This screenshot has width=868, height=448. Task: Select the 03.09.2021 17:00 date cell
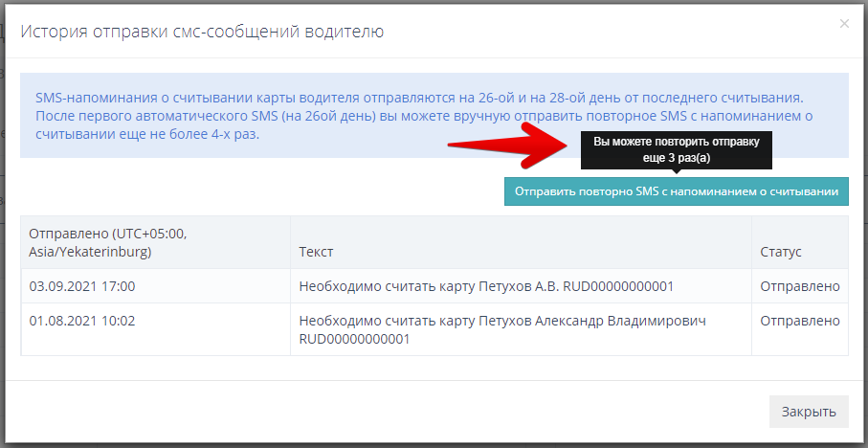tap(82, 286)
